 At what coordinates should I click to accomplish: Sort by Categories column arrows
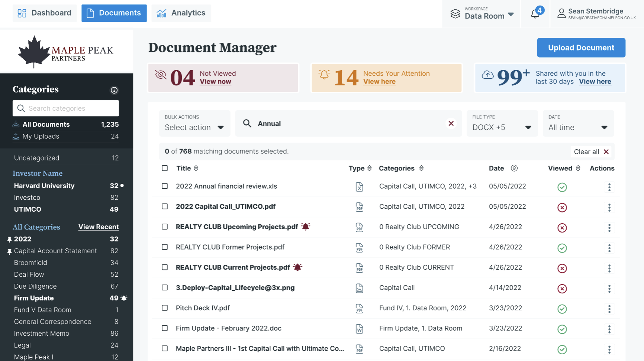pos(421,168)
